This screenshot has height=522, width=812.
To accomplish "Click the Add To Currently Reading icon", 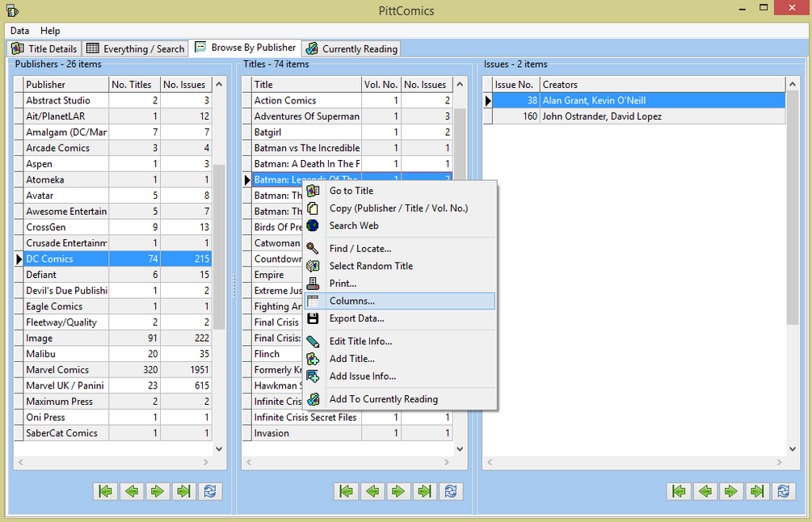I will 313,399.
